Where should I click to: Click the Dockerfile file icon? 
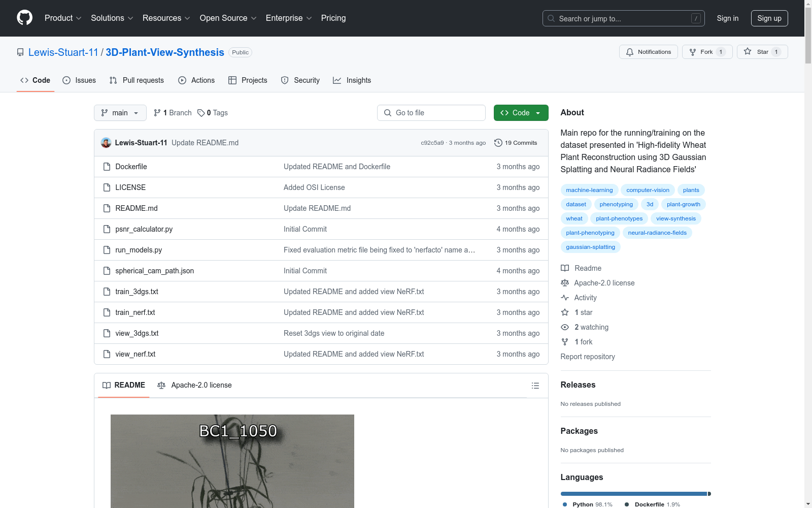coord(107,167)
